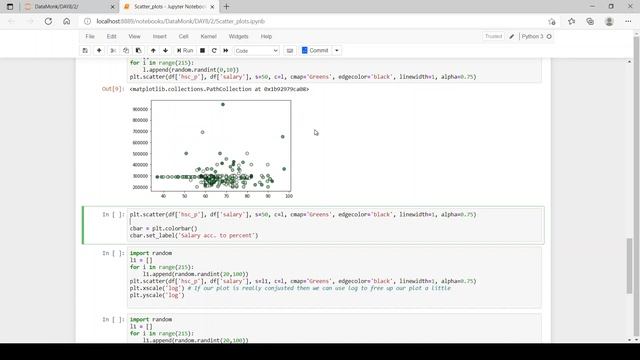Click the kernel idle circle icon
Screen dimensions: 640x360
[x=549, y=36]
